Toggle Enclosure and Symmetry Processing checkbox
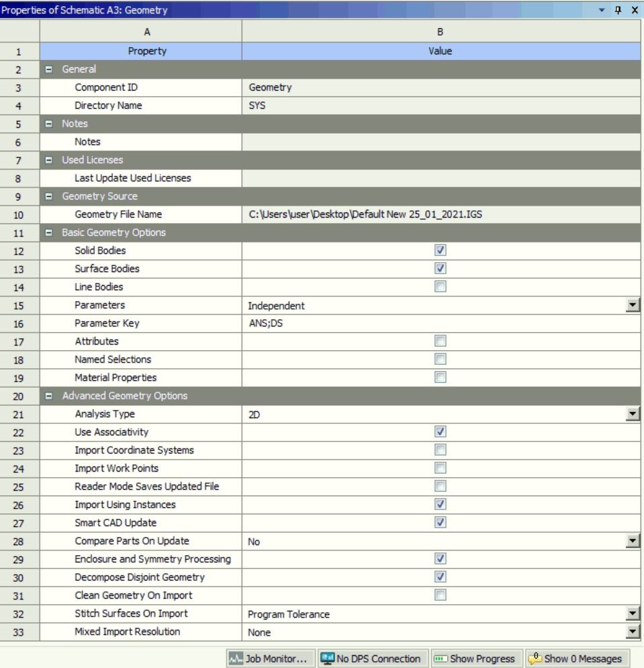The width and height of the screenshot is (644, 668). (x=440, y=558)
